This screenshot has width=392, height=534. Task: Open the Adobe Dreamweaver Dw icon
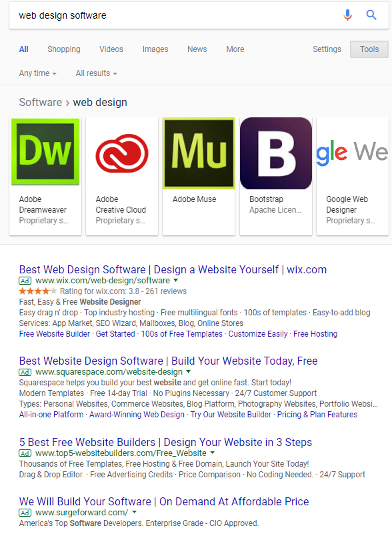click(45, 151)
